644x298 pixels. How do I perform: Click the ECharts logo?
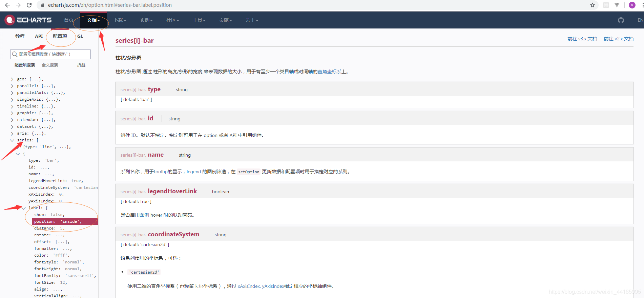[28, 20]
